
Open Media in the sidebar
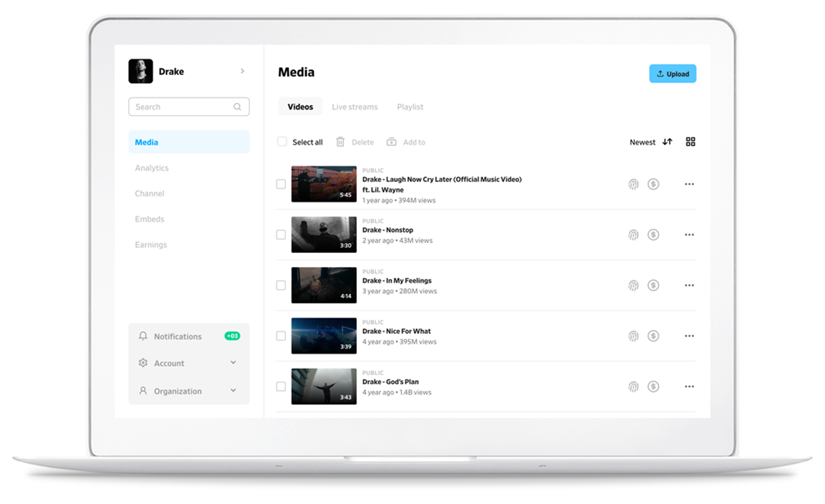[x=189, y=142]
